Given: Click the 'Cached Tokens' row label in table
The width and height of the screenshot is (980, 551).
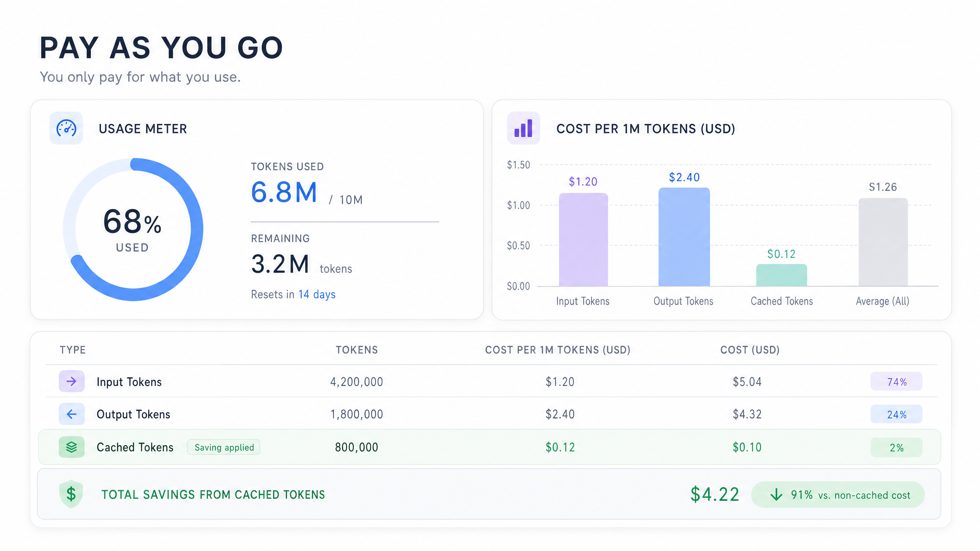Looking at the screenshot, I should pos(135,447).
